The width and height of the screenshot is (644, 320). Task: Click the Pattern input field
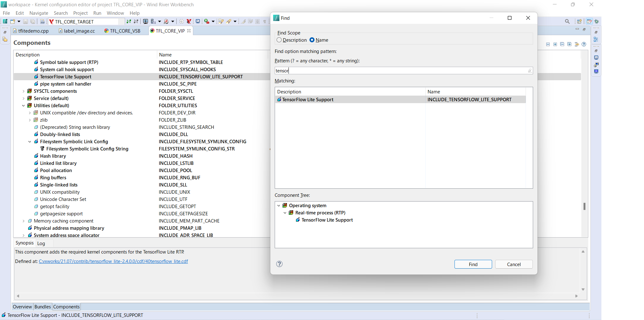point(403,71)
